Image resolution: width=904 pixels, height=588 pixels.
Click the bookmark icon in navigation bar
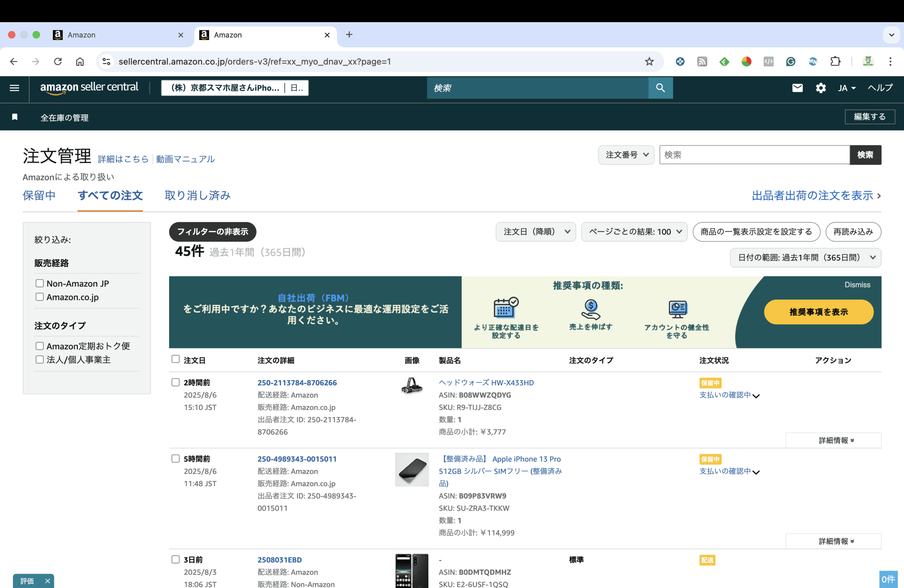pos(15,117)
